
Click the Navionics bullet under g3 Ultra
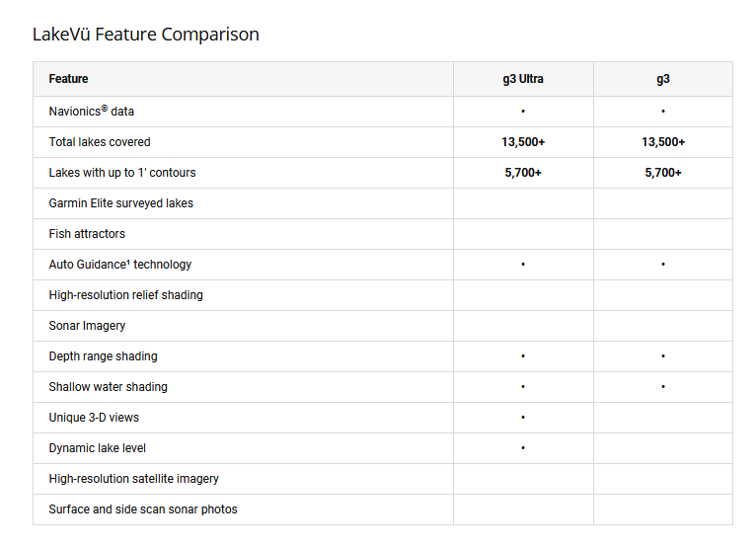point(523,112)
